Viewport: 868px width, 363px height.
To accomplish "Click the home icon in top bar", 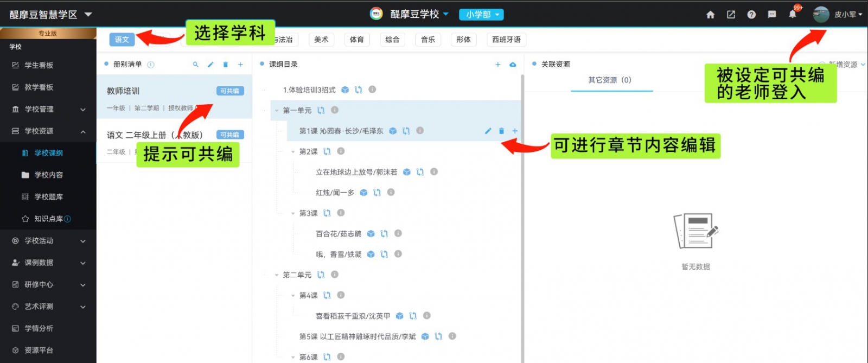I will pos(710,15).
